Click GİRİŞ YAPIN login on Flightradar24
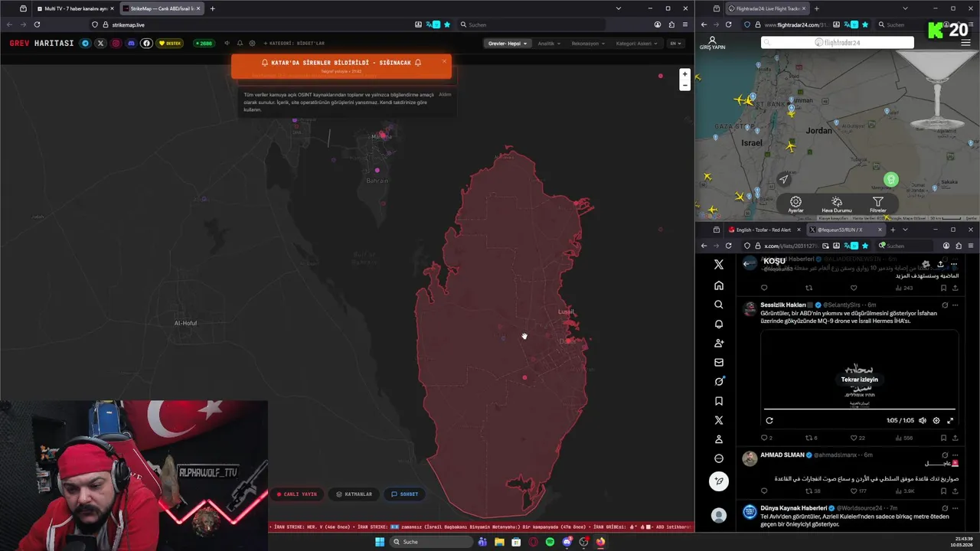 [712, 43]
